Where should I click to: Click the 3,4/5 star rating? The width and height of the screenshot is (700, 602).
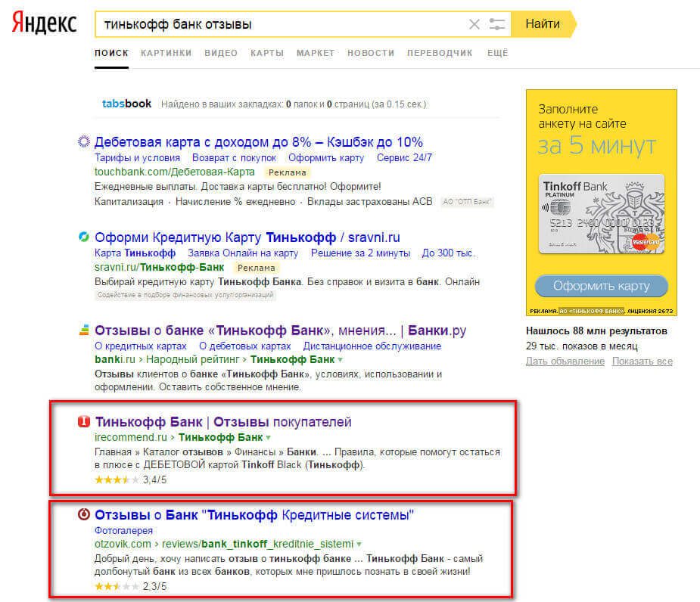click(130, 479)
